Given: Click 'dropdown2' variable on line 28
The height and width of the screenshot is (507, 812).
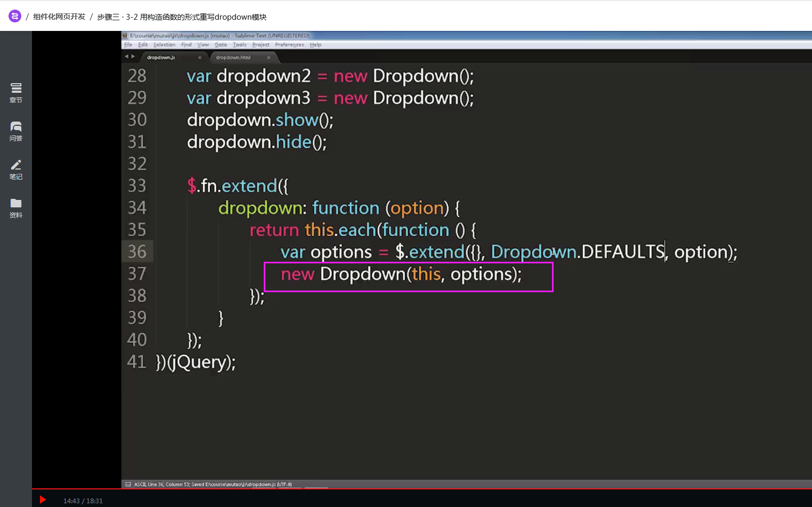Looking at the screenshot, I should (x=263, y=77).
